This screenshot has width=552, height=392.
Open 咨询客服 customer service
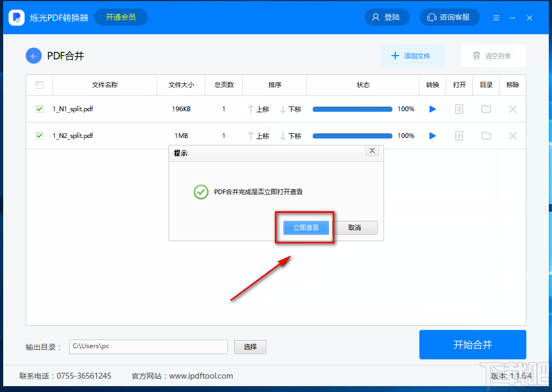pos(449,17)
